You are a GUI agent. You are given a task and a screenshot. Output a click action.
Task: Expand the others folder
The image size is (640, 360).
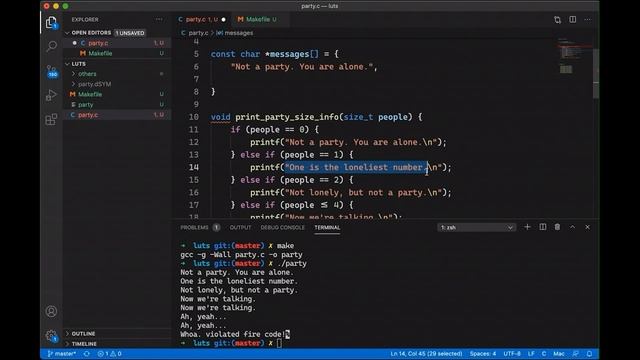(x=87, y=74)
